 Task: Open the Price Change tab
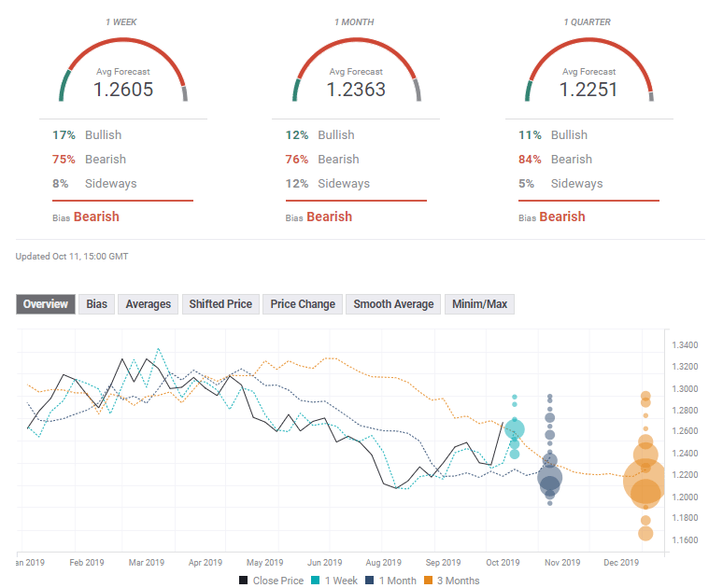pyautogui.click(x=303, y=304)
